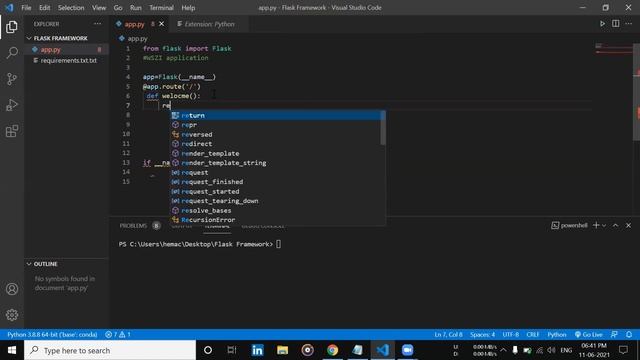Choose 'redirect' suggestion
640x360 pixels.
point(277,144)
